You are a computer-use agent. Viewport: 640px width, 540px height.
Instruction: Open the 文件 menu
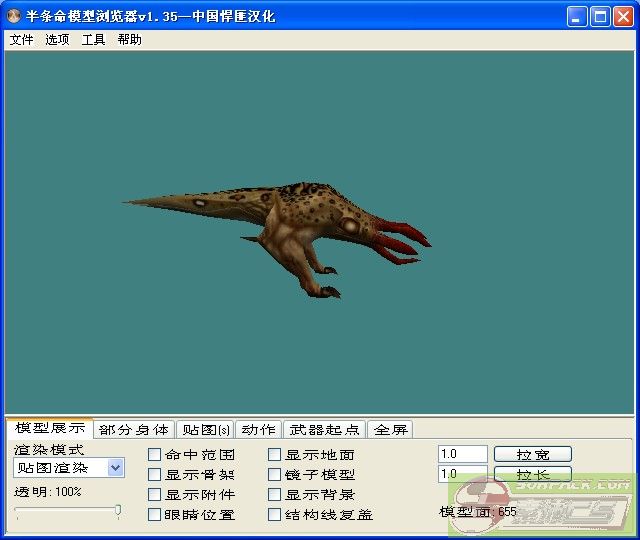pyautogui.click(x=21, y=40)
